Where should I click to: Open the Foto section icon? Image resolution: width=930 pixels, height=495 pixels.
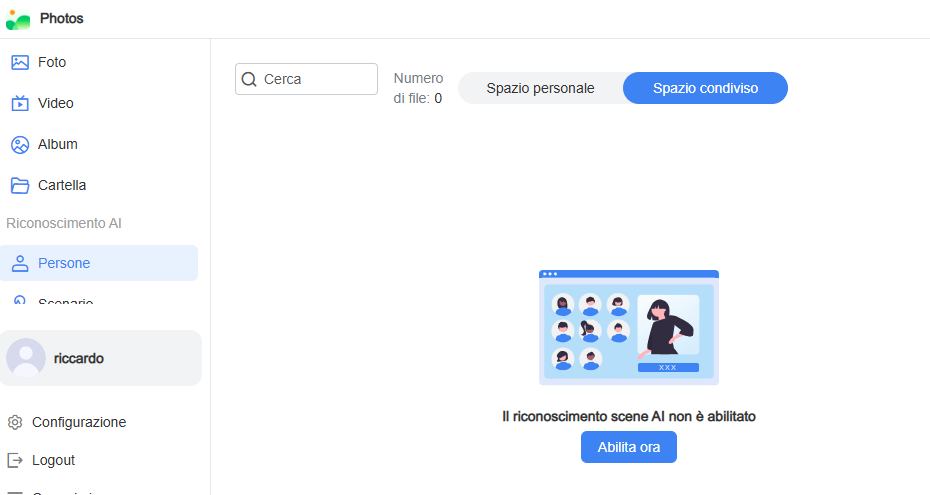point(20,62)
